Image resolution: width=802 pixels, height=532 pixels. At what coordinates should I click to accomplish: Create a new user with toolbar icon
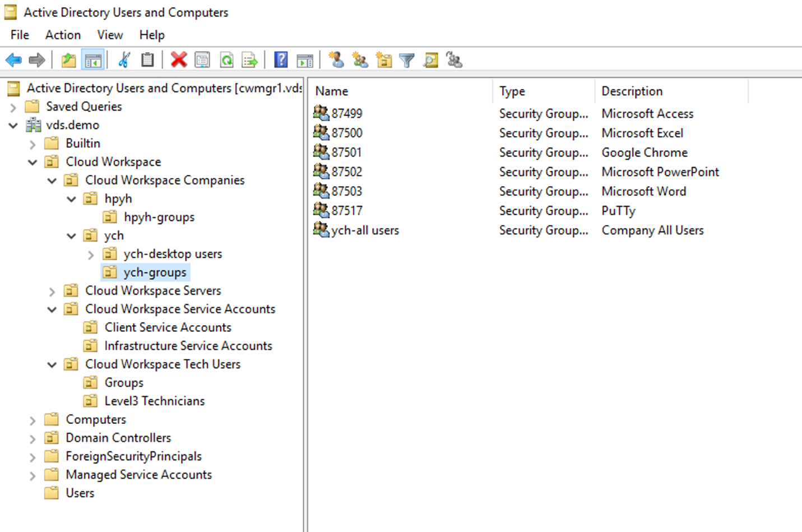coord(336,60)
